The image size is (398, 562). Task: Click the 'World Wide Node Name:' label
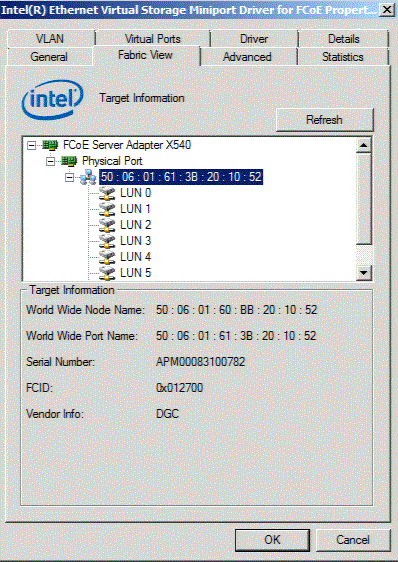coord(85,310)
